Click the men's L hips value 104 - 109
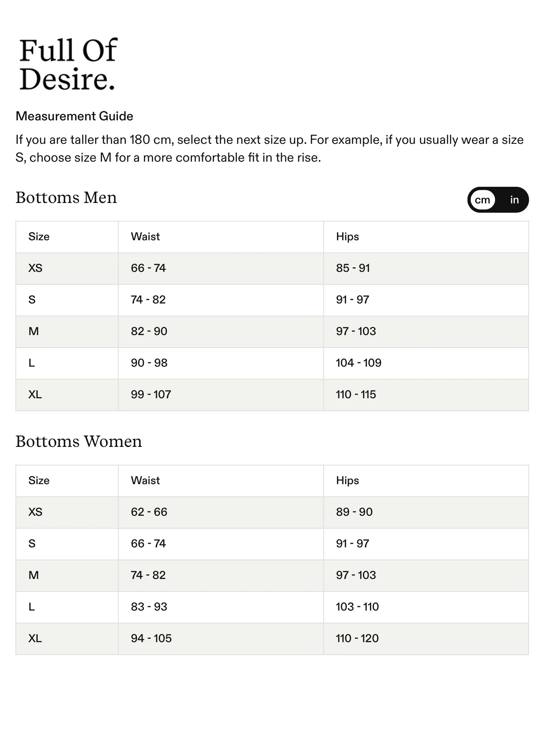This screenshot has height=756, width=540. [x=359, y=363]
